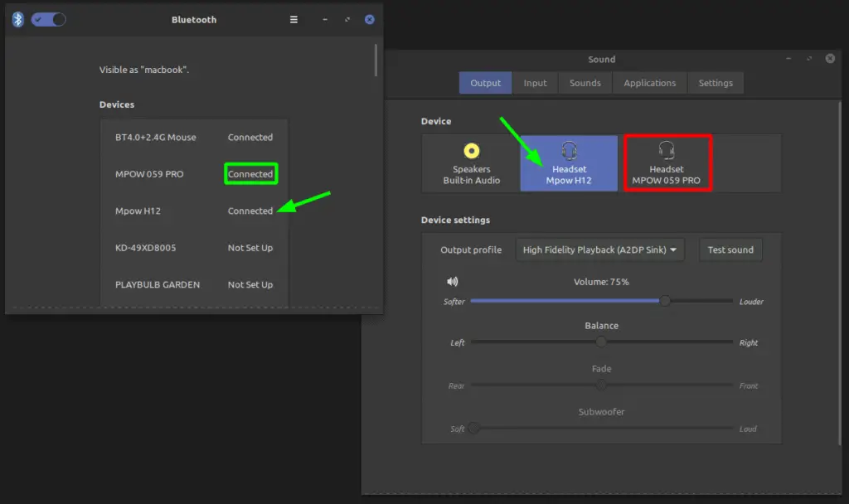Click the volume speaker icon
The height and width of the screenshot is (504, 849).
tap(452, 282)
